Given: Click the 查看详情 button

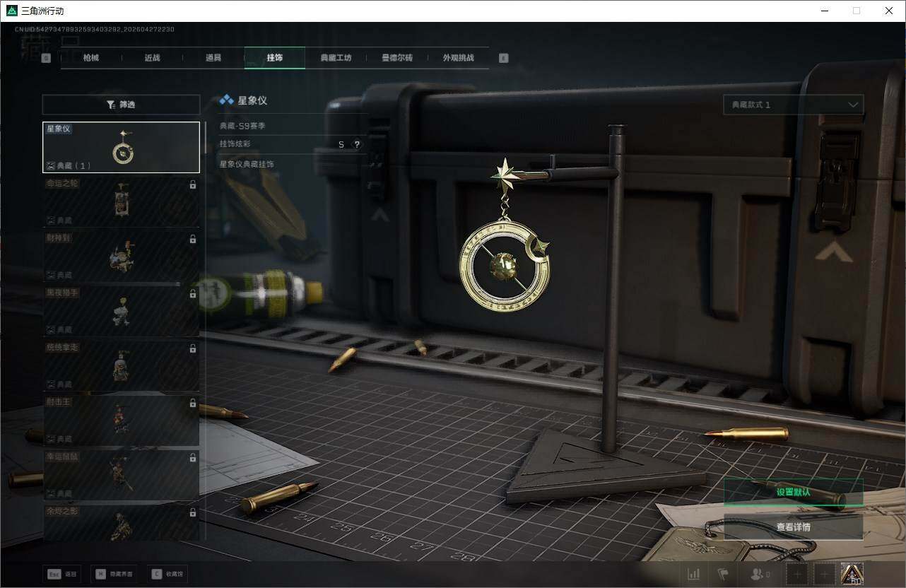Looking at the screenshot, I should [793, 527].
